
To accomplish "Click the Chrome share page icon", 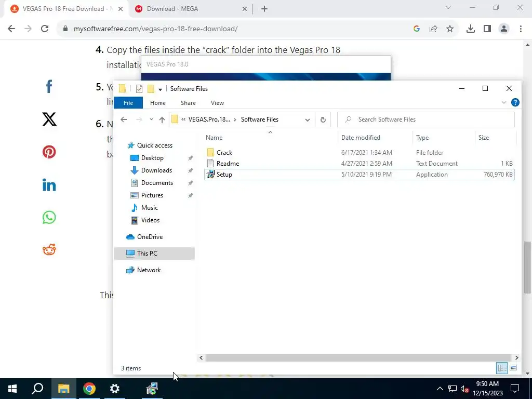I will point(433,29).
